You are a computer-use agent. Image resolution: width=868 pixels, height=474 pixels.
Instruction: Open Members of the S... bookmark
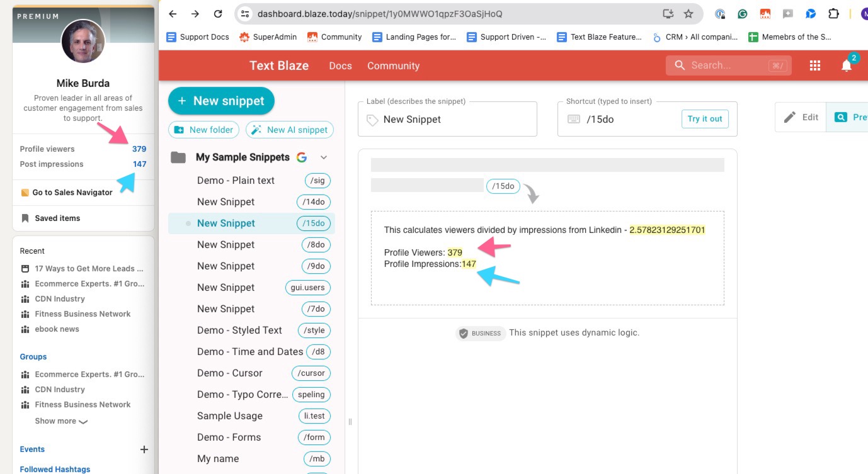coord(790,37)
